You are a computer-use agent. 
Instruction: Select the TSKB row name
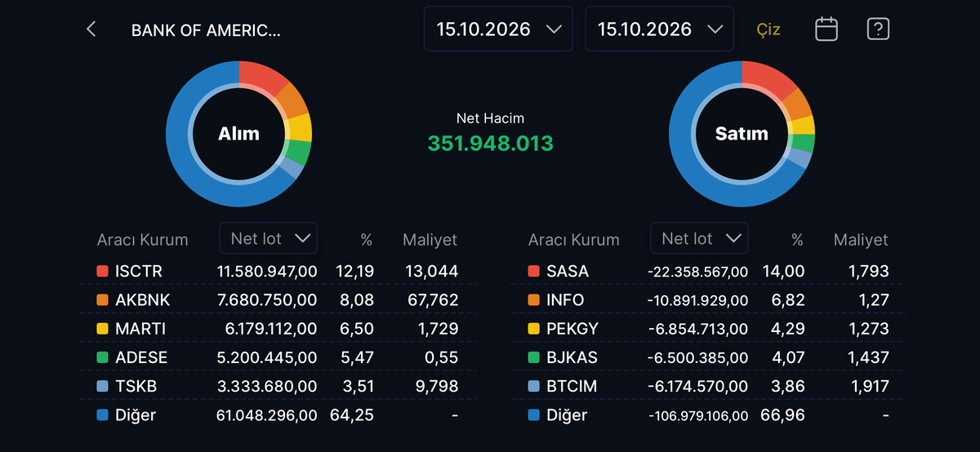[136, 387]
